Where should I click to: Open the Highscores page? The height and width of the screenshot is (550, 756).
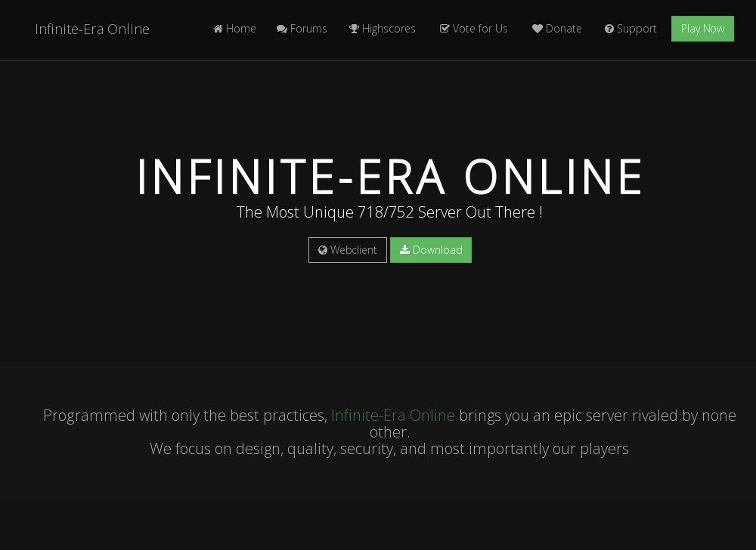tap(383, 29)
